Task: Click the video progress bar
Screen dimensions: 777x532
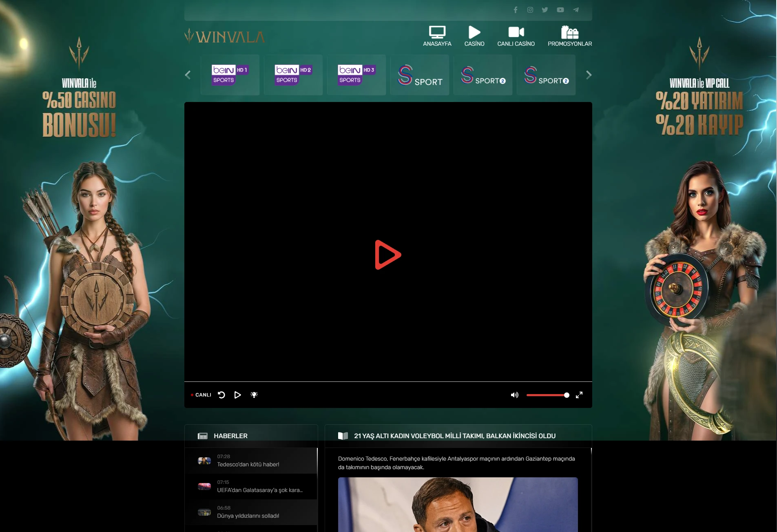Action: (388, 382)
